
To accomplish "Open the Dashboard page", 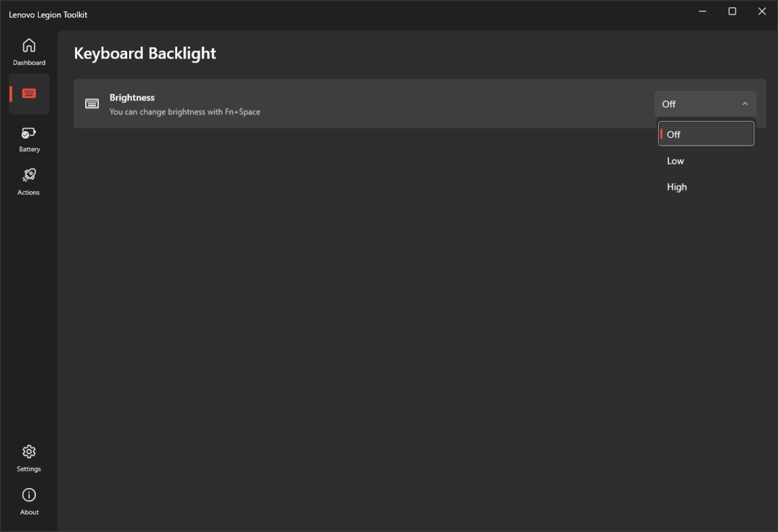I will (29, 52).
